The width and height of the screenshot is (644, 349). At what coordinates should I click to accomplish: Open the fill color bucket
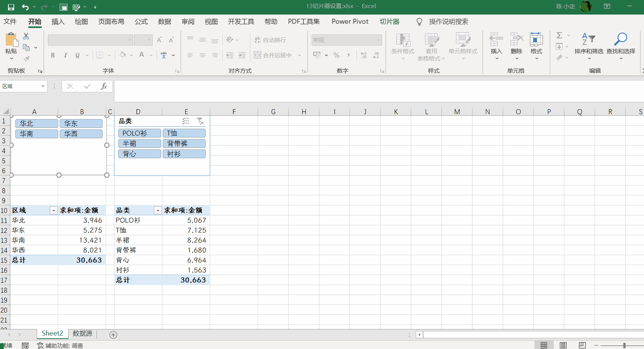click(x=123, y=55)
